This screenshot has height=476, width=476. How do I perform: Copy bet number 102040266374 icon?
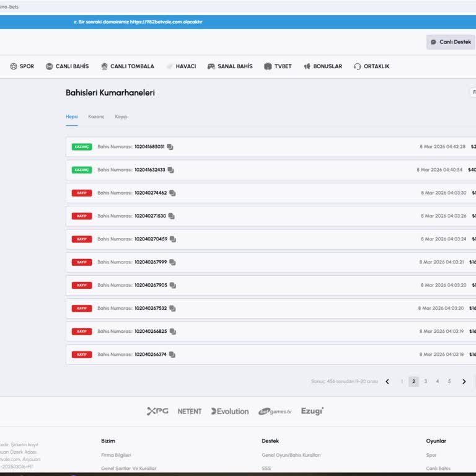172,355
